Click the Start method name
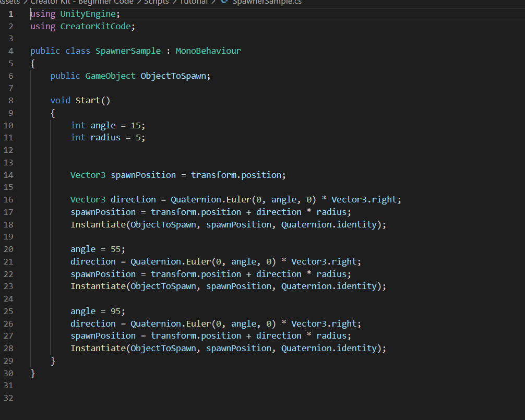This screenshot has width=525, height=420. tap(88, 100)
